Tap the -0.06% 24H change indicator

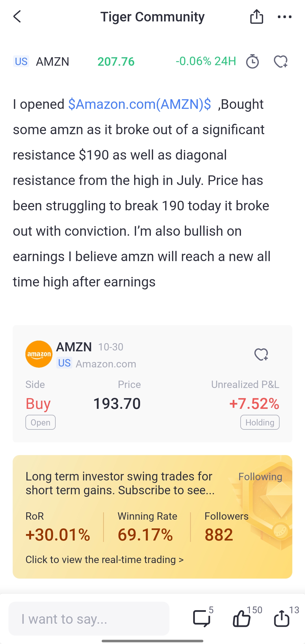tap(206, 61)
